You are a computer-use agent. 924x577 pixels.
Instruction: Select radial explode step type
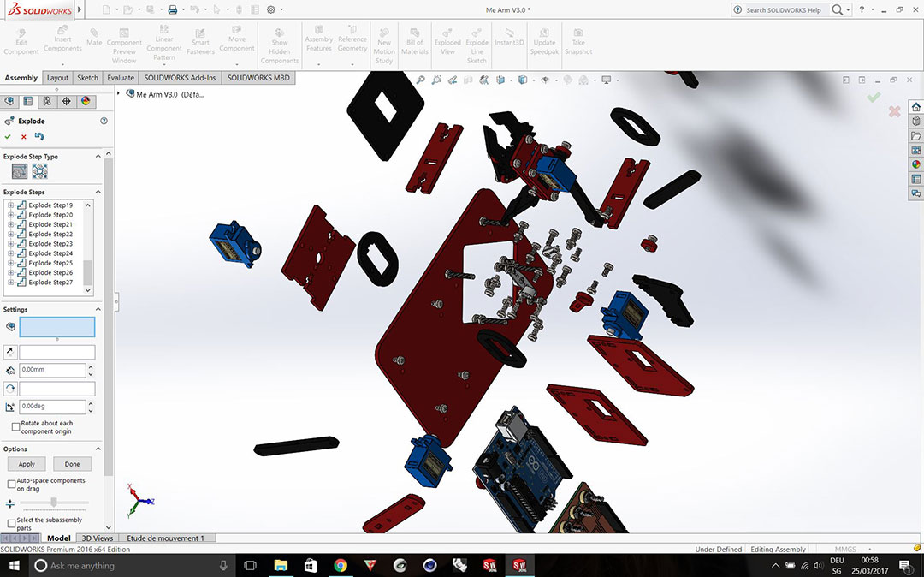click(40, 171)
